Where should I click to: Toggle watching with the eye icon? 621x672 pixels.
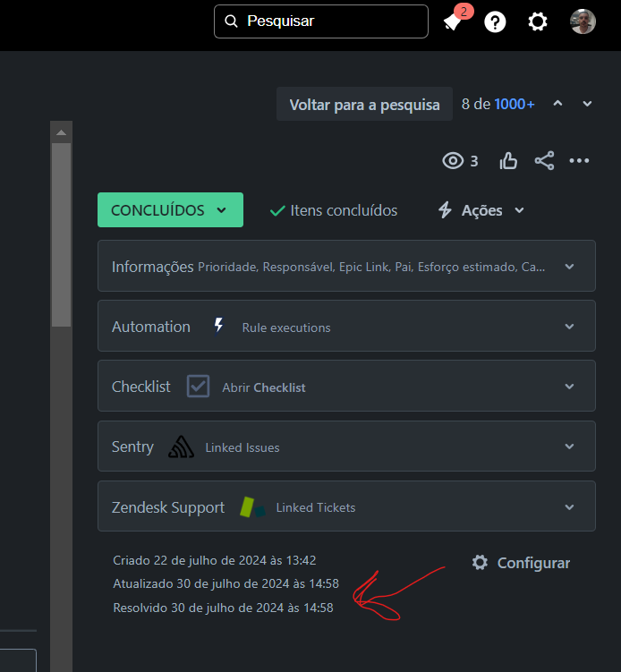click(453, 161)
